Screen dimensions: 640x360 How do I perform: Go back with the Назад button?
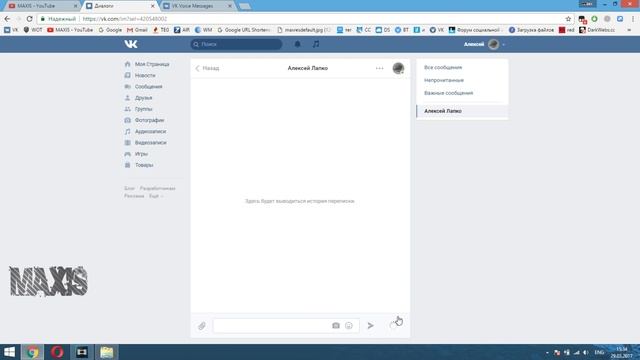click(207, 68)
